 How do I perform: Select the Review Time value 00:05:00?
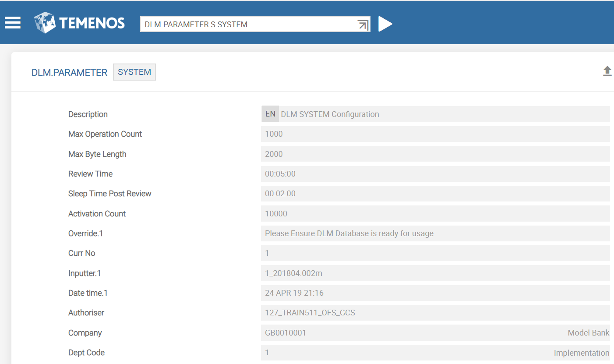tap(435, 174)
